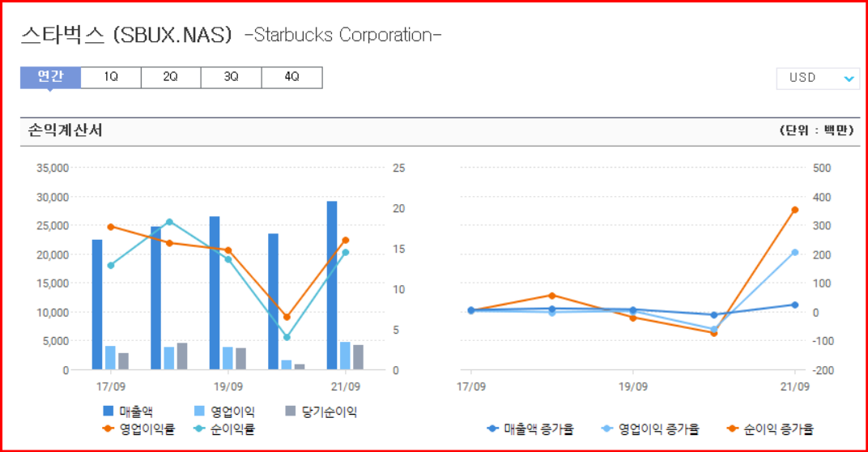This screenshot has width=868, height=452.
Task: Click the 21/09 매출액 bar
Action: 332,285
